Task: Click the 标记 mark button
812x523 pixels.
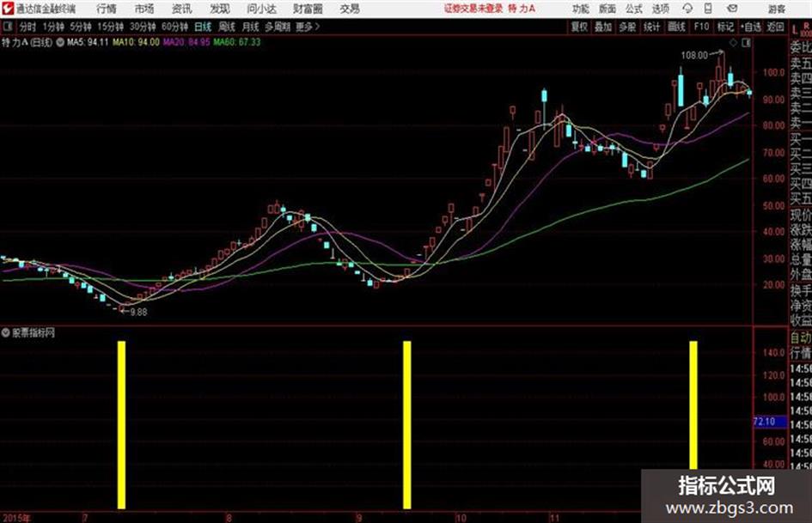Action: (x=725, y=27)
